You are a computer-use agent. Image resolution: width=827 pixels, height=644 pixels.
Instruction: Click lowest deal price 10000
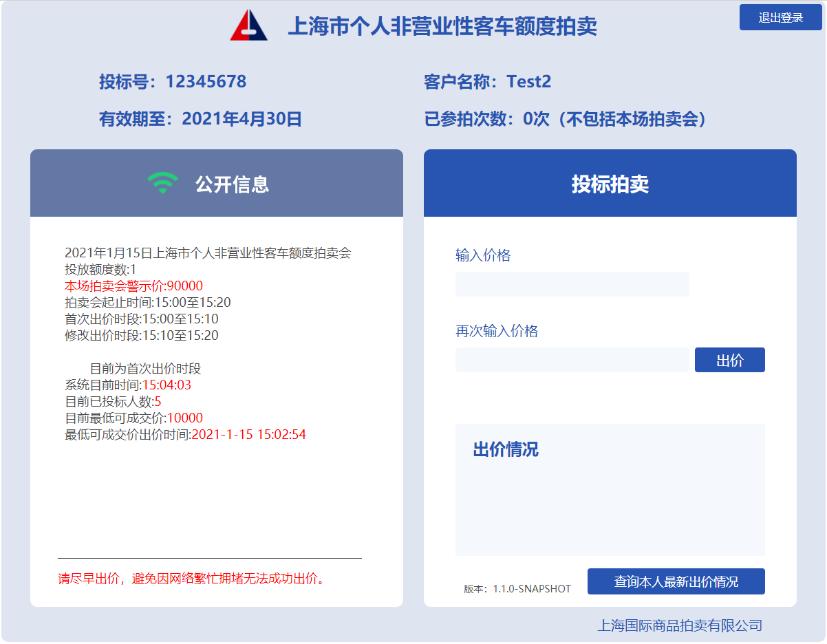point(185,418)
